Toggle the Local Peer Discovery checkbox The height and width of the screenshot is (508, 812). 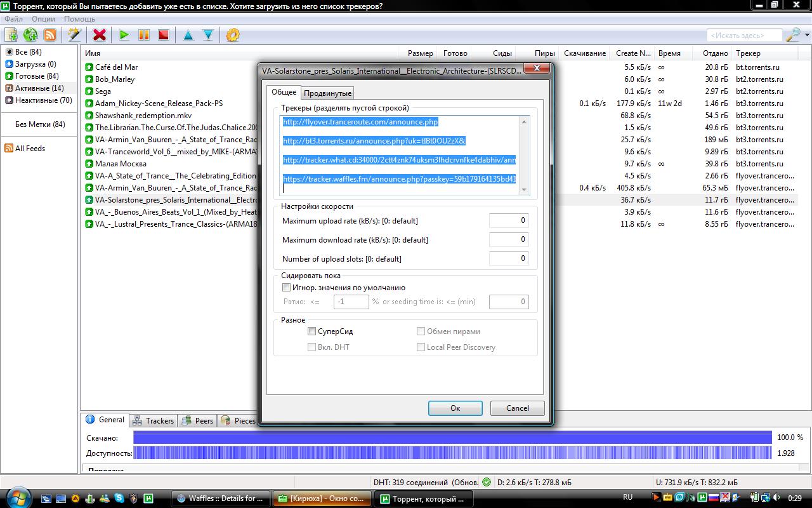click(x=421, y=347)
